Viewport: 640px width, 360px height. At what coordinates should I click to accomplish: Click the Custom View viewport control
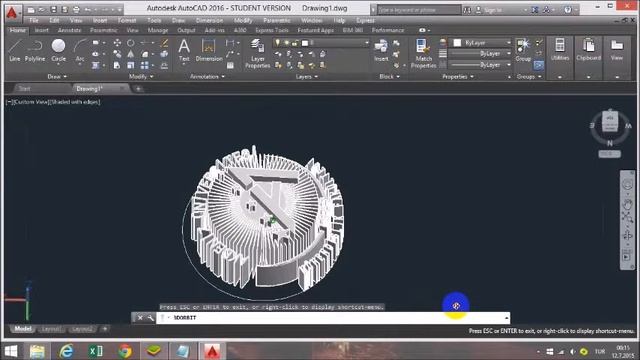coord(31,102)
